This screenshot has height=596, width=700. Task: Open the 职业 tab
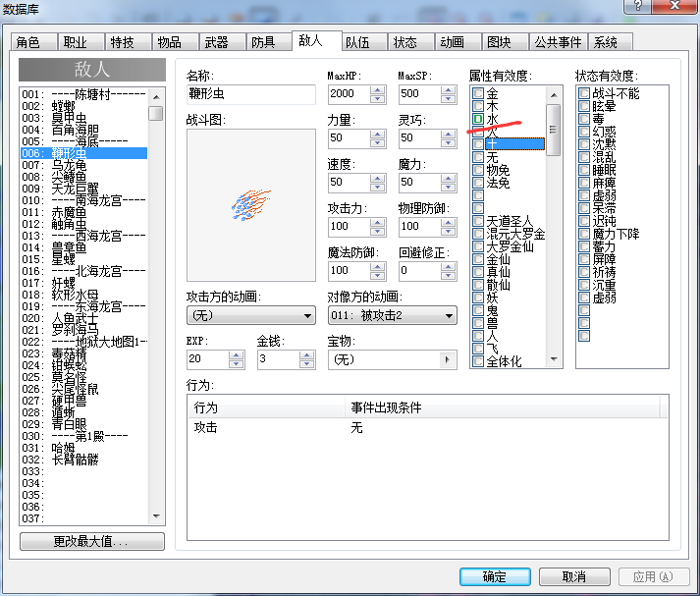pyautogui.click(x=81, y=42)
